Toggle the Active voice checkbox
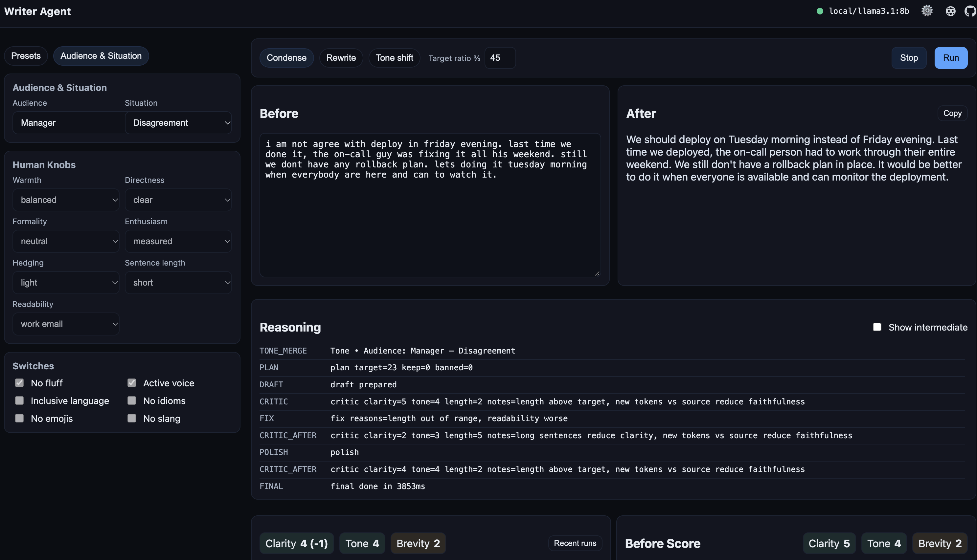The width and height of the screenshot is (977, 560). (x=132, y=383)
